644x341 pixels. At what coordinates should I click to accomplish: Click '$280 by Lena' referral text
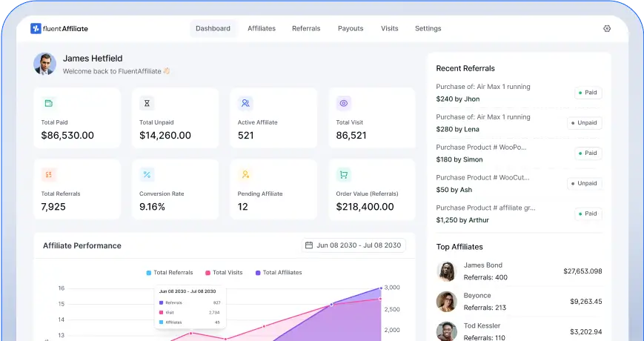[457, 129]
